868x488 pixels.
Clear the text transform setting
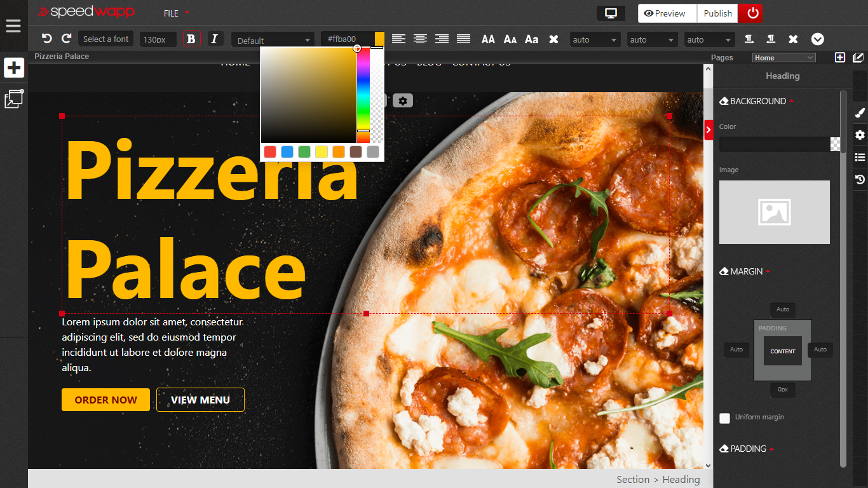553,39
